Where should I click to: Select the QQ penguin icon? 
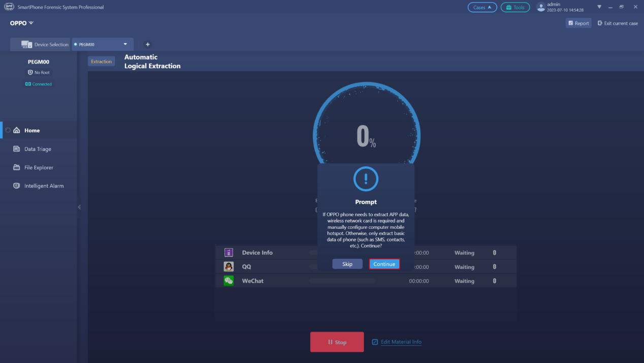click(229, 266)
